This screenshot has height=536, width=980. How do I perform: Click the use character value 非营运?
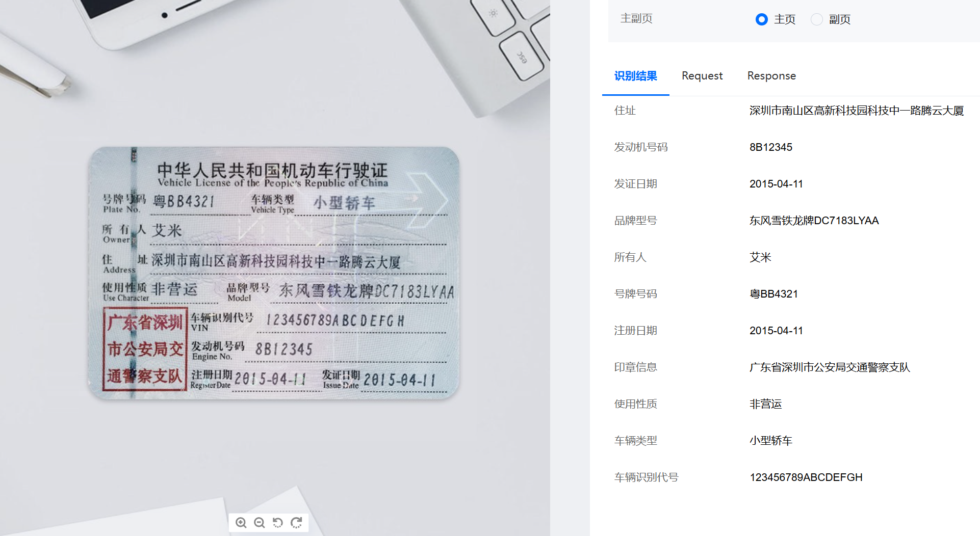(x=765, y=404)
